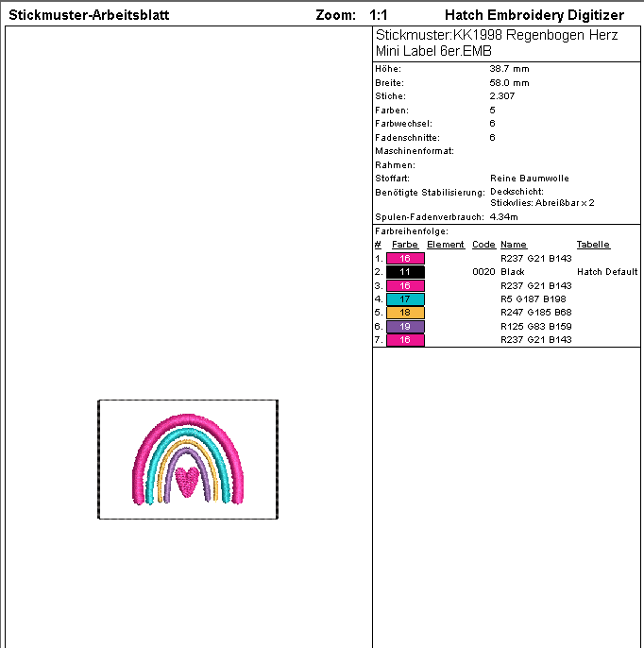Click the Hatch Default table entry
This screenshot has width=644, height=648.
607,272
